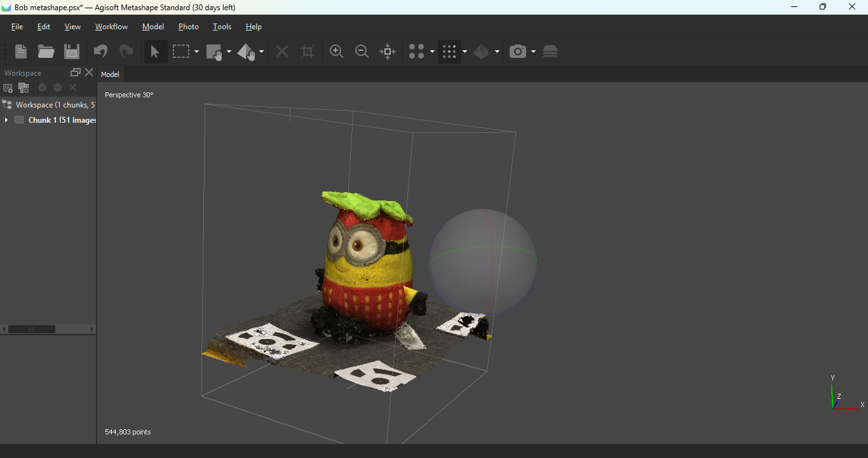Click the Add Chunk icon in Workspace

(8, 88)
